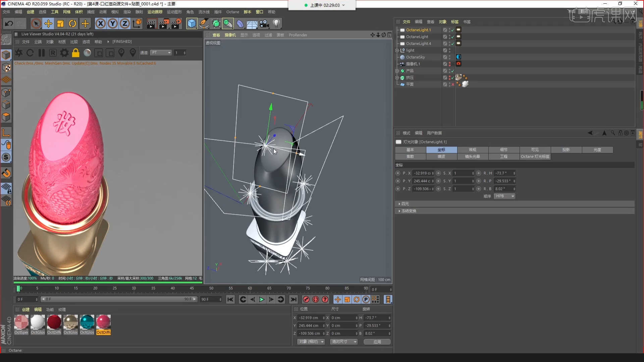644x362 pixels.
Task: Toggle OctaneLight.4 enable checkmark
Action: 453,44
